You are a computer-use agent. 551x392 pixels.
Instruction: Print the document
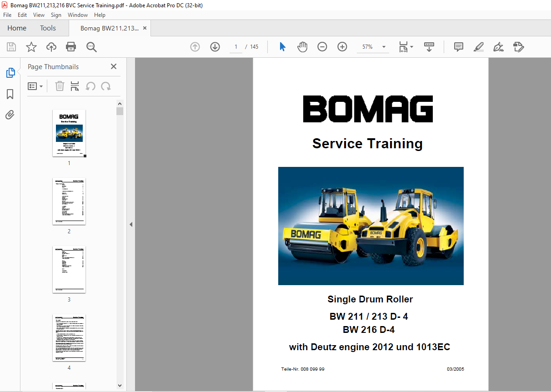pos(71,47)
